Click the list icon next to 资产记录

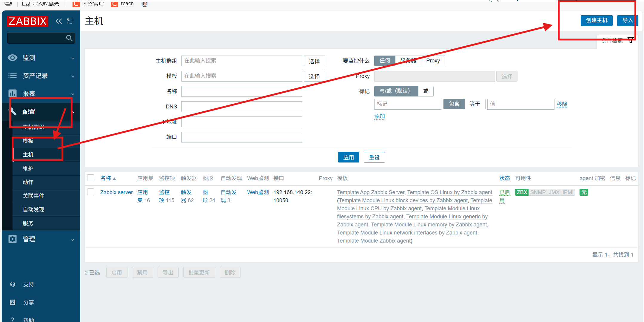[x=13, y=76]
